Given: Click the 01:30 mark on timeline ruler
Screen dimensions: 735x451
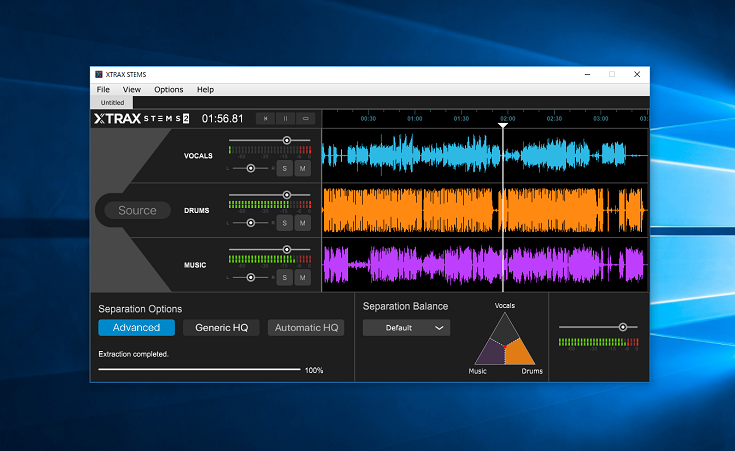Looking at the screenshot, I should pyautogui.click(x=461, y=119).
